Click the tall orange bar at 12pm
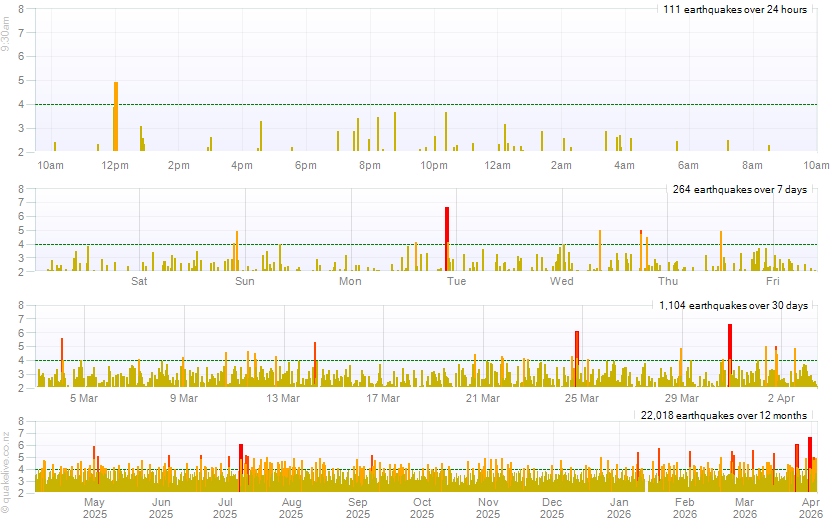 coord(116,117)
